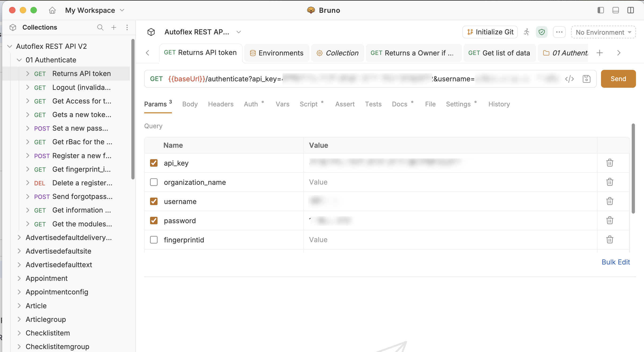Save the request with the disk icon
This screenshot has width=644, height=352.
tap(587, 79)
